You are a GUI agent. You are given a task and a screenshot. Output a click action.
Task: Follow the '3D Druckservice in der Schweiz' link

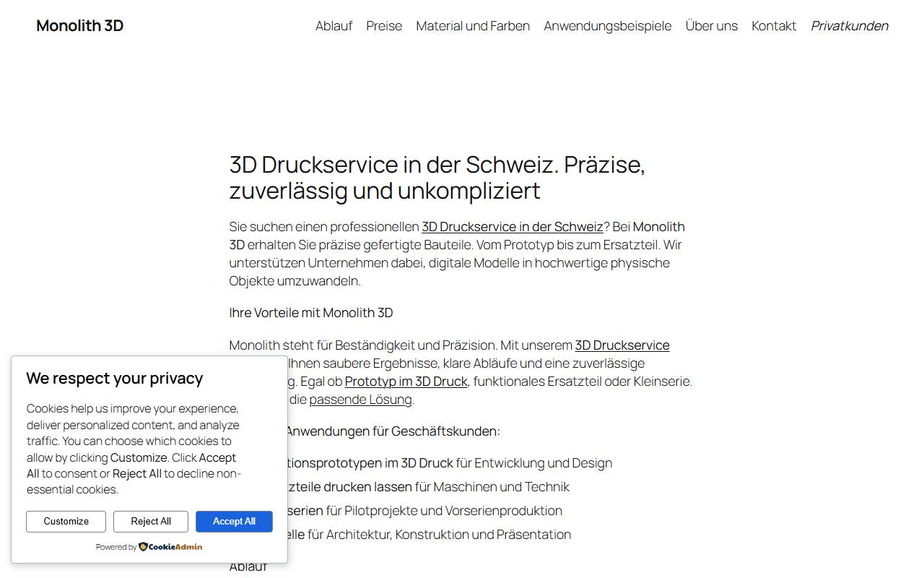click(x=513, y=227)
